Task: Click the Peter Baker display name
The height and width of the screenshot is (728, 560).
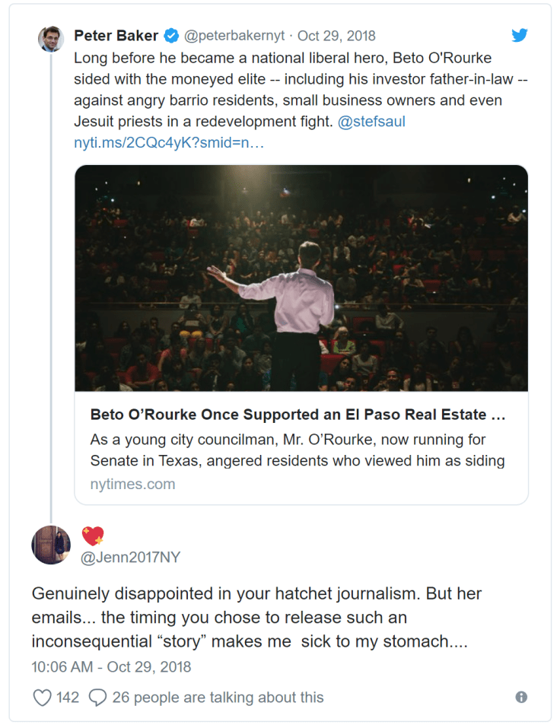Action: coord(116,36)
